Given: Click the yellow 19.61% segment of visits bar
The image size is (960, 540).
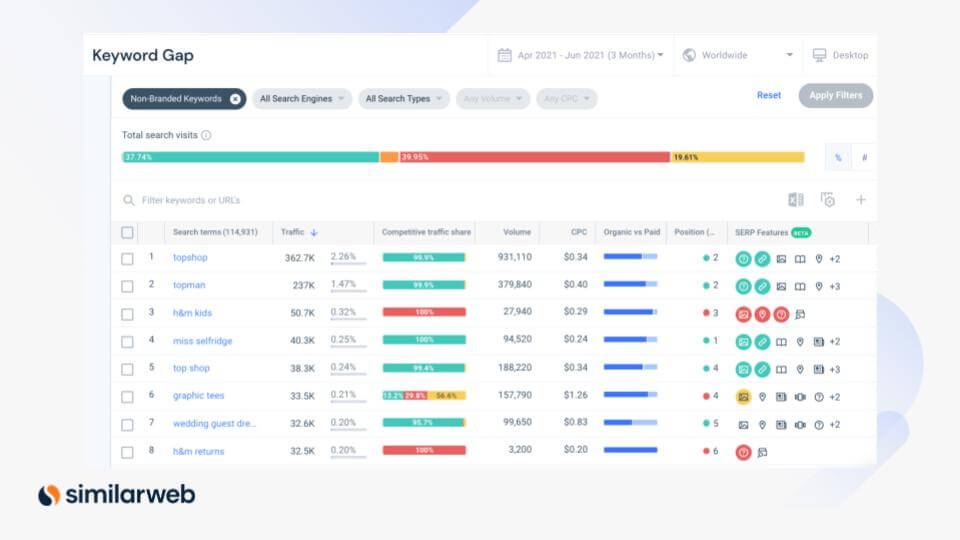Looking at the screenshot, I should [x=738, y=157].
